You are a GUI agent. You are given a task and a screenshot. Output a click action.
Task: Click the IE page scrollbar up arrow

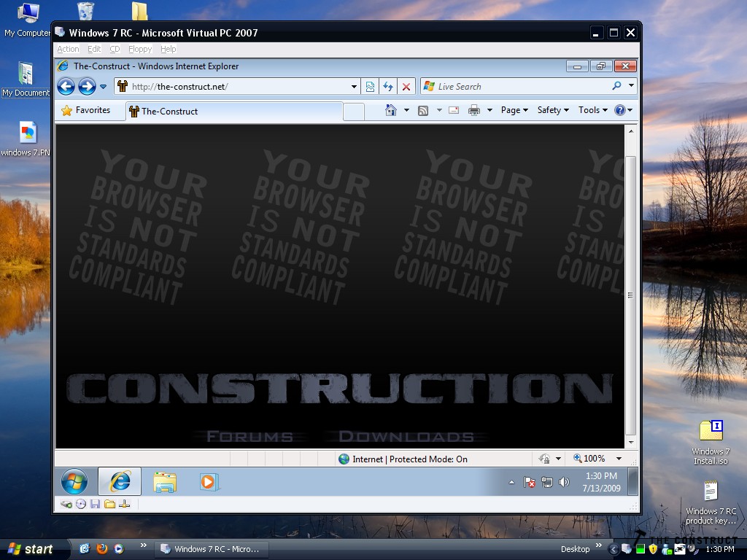(x=631, y=131)
